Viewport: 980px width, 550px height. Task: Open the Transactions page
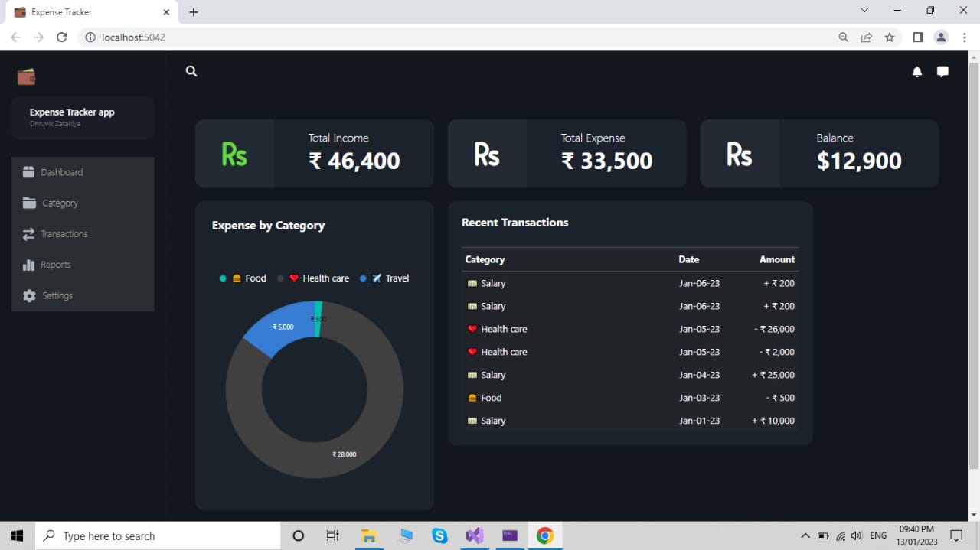(64, 233)
